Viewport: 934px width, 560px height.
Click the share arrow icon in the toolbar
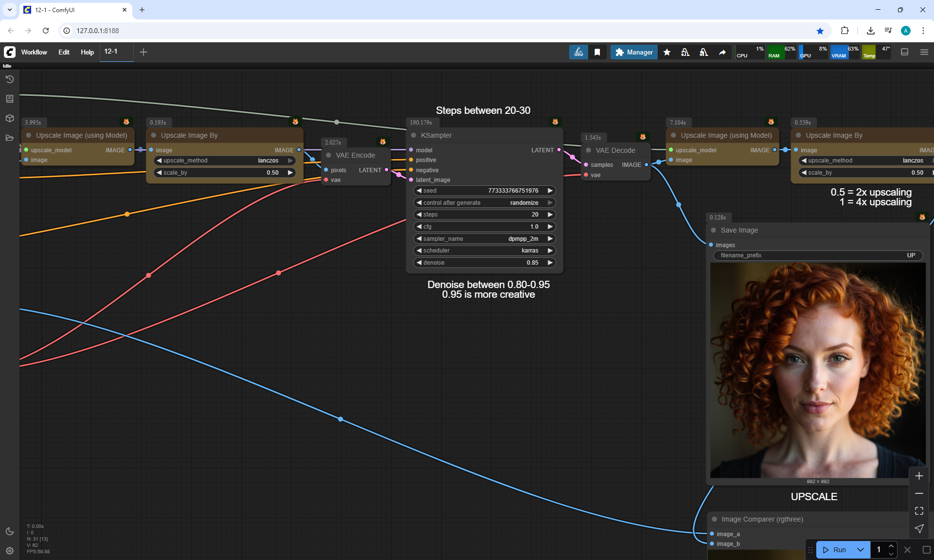pyautogui.click(x=722, y=52)
